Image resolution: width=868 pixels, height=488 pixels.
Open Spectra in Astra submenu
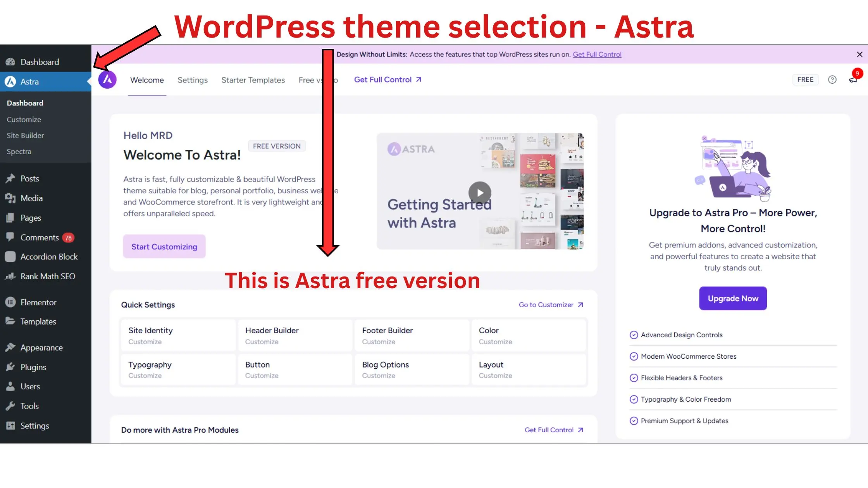pos(19,152)
